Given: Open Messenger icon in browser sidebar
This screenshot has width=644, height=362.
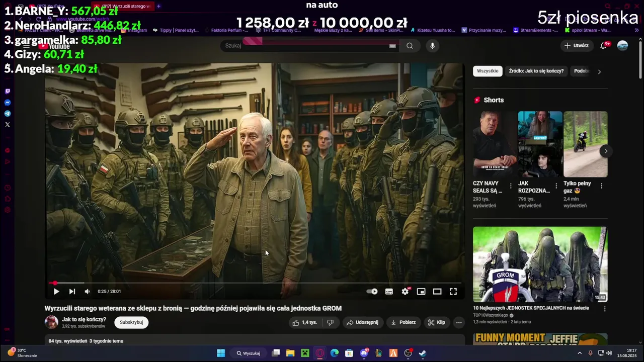Looking at the screenshot, I should [x=7, y=103].
